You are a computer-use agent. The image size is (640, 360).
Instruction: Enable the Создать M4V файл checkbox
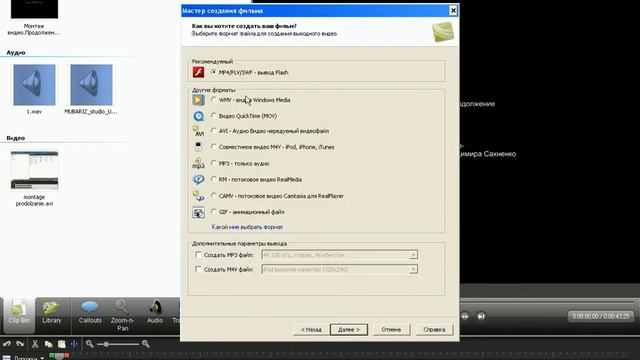198,269
